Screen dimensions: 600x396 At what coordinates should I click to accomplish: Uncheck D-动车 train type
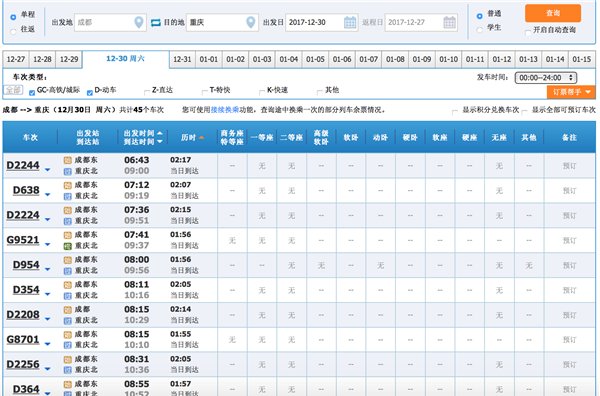90,92
